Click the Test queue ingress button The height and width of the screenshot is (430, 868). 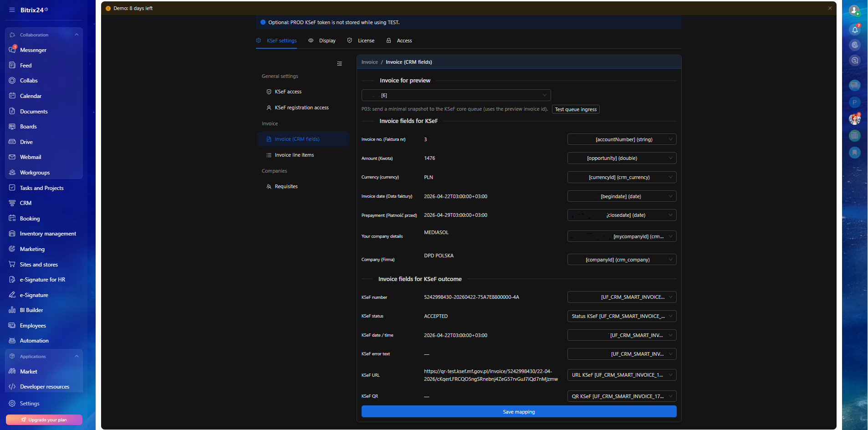(576, 109)
